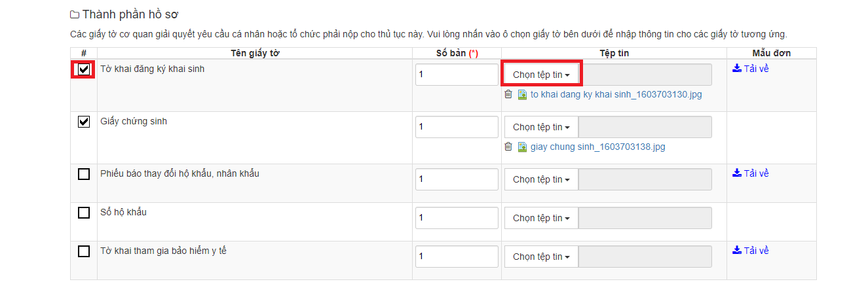
Task: Click download icon for Phiếu báo thay đổi hộ khẩu
Action: pyautogui.click(x=736, y=173)
